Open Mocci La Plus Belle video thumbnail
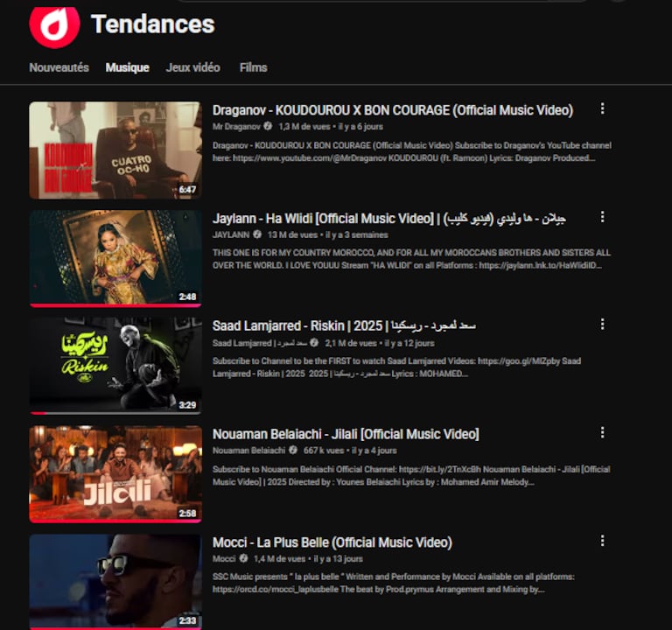The width and height of the screenshot is (672, 630). click(115, 582)
